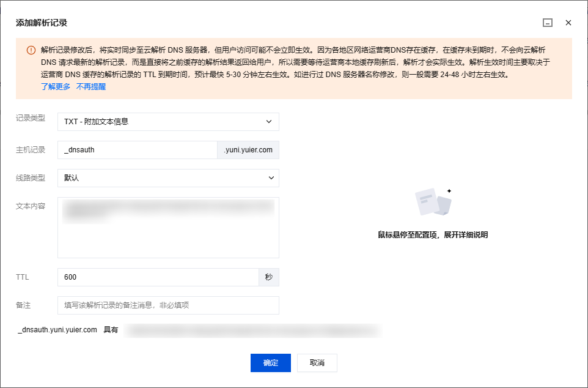Open the 记录类型 dropdown showing TXT
The image size is (588, 388).
click(x=168, y=122)
